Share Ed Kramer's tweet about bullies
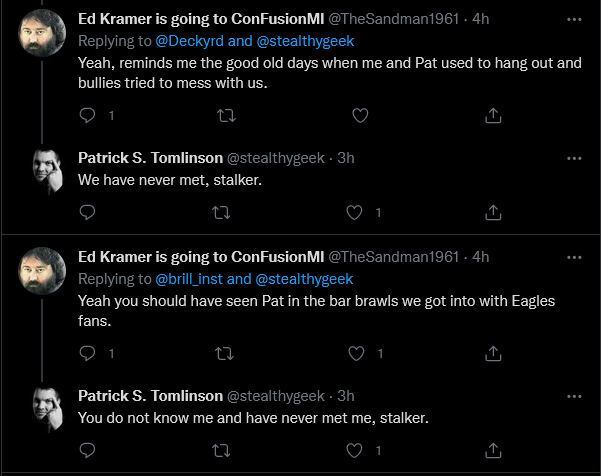 493,115
